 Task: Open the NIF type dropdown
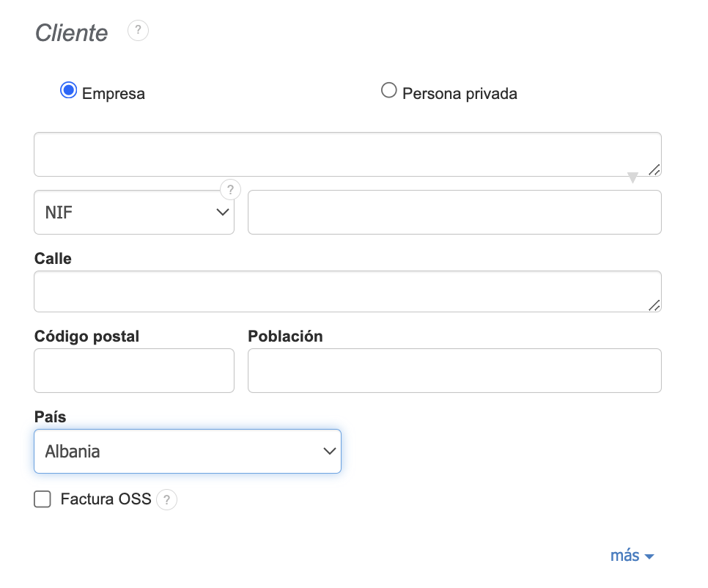click(134, 213)
